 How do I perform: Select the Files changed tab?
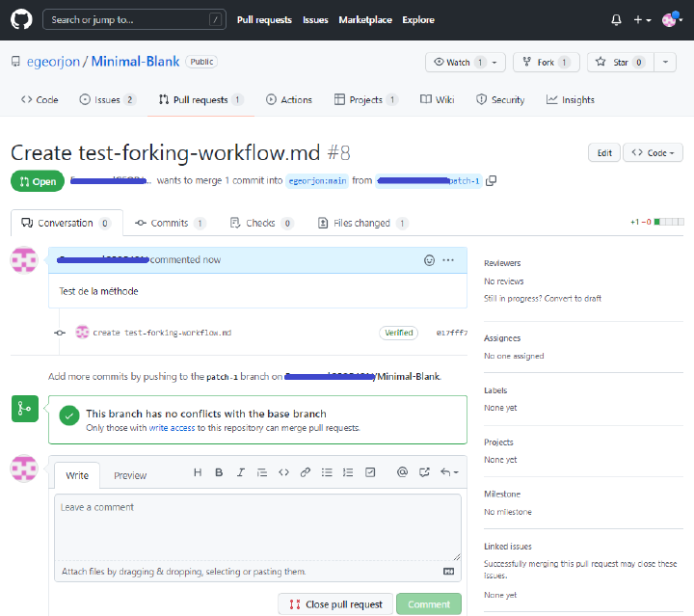pos(363,223)
